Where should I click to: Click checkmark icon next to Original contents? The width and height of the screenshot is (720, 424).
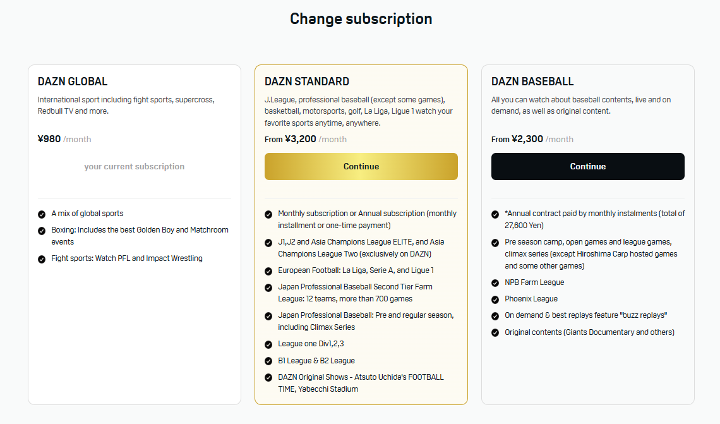495,331
